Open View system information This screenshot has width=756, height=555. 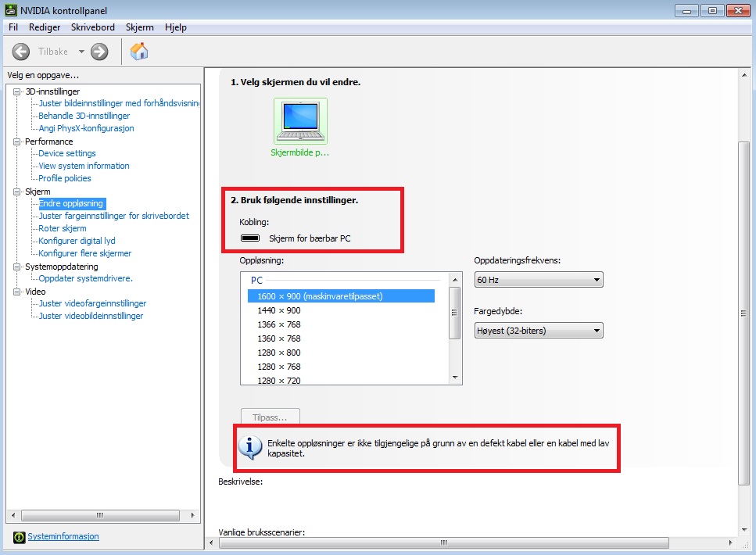[84, 166]
